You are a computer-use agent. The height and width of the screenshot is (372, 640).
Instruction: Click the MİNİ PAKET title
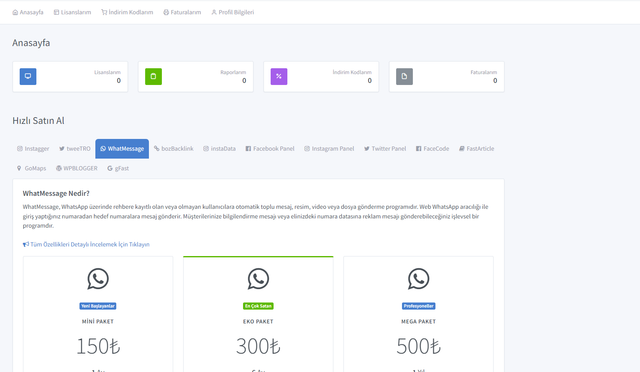[x=98, y=321]
